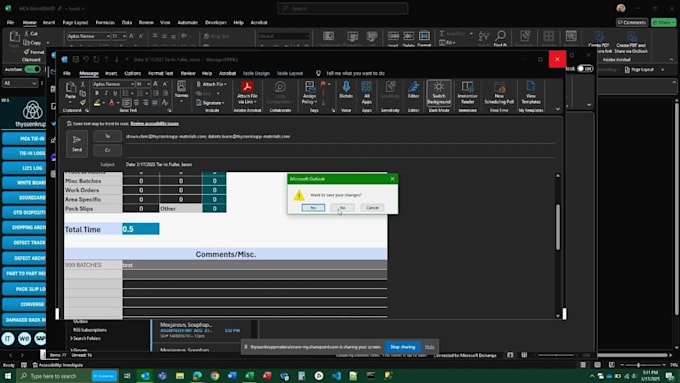The height and width of the screenshot is (383, 680).
Task: Open Immersive Reader
Action: point(468,92)
